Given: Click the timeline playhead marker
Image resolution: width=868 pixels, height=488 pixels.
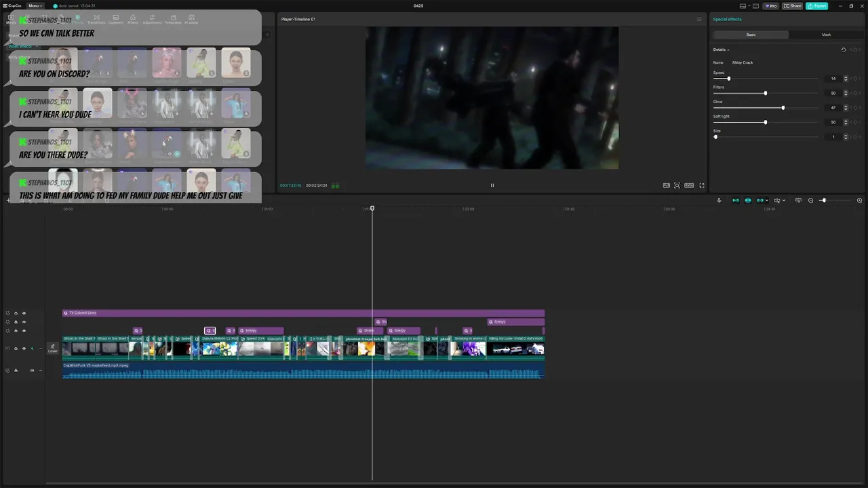Looking at the screenshot, I should pyautogui.click(x=372, y=209).
